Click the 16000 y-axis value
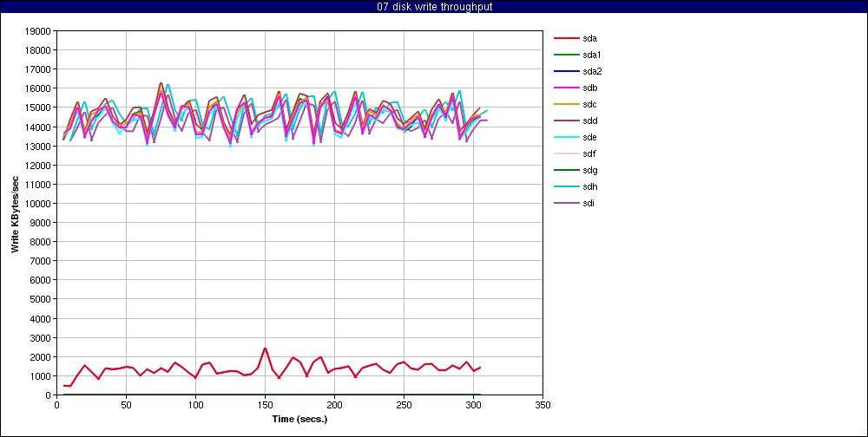 39,88
